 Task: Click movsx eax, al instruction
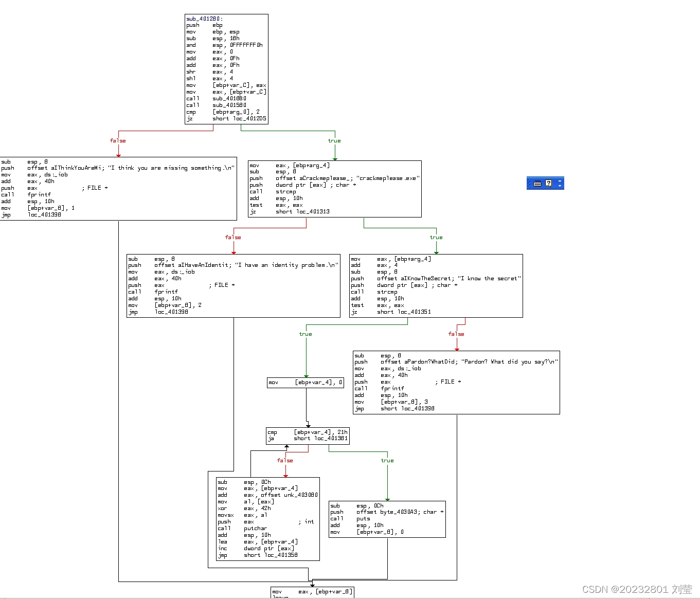243,515
